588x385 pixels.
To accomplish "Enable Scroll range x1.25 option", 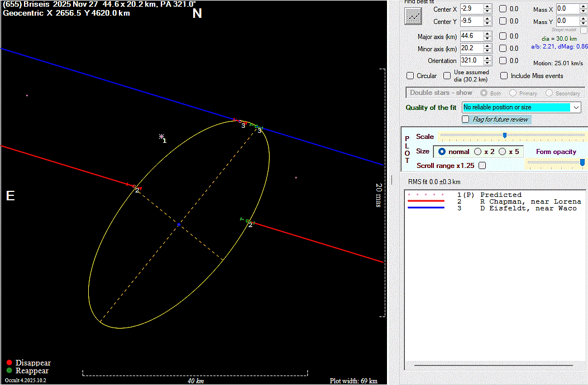I will [x=482, y=166].
